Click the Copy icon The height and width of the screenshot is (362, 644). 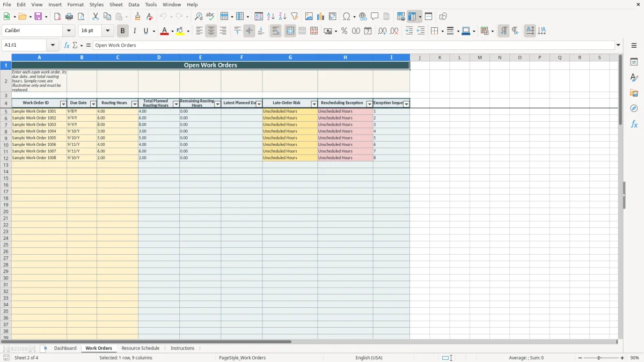[107, 17]
